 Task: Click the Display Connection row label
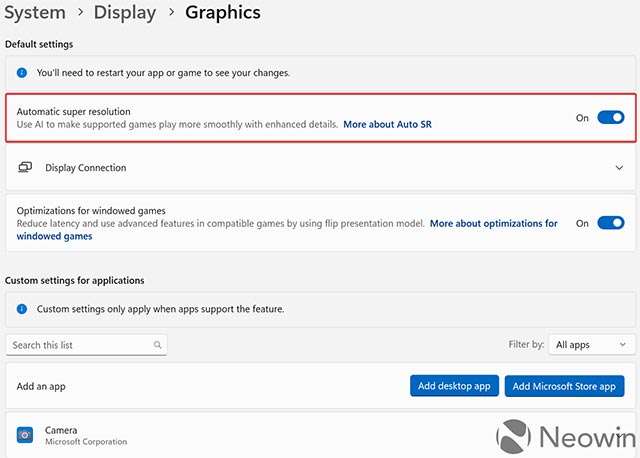pyautogui.click(x=86, y=168)
